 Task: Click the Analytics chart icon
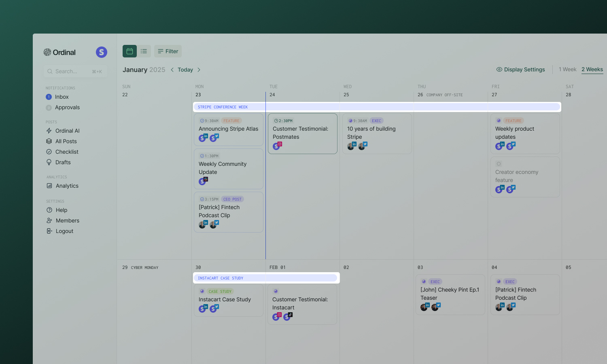(x=49, y=186)
